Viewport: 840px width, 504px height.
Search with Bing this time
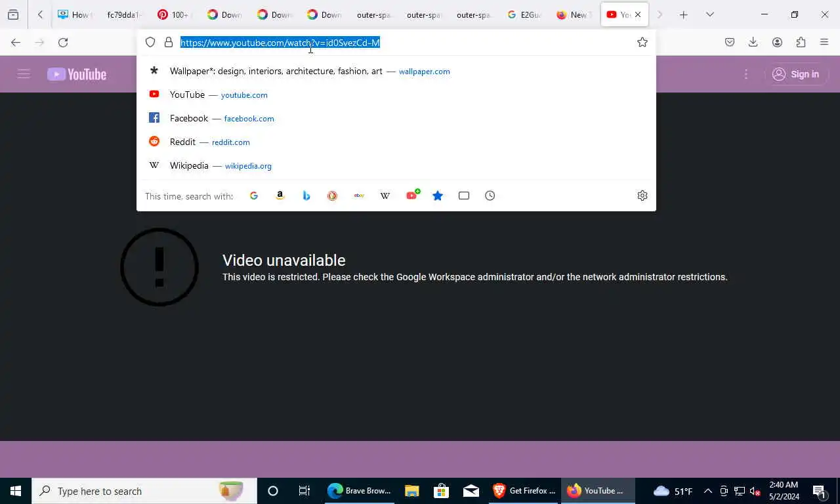(x=306, y=196)
